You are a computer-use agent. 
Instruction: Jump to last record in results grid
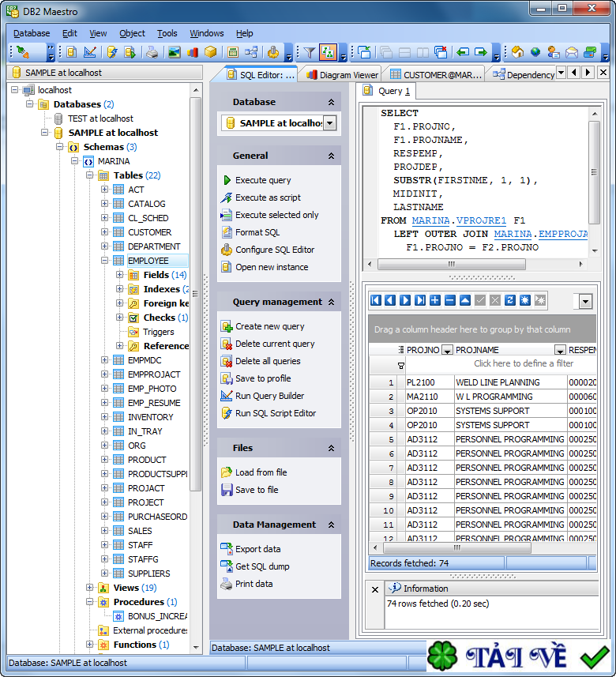[420, 300]
